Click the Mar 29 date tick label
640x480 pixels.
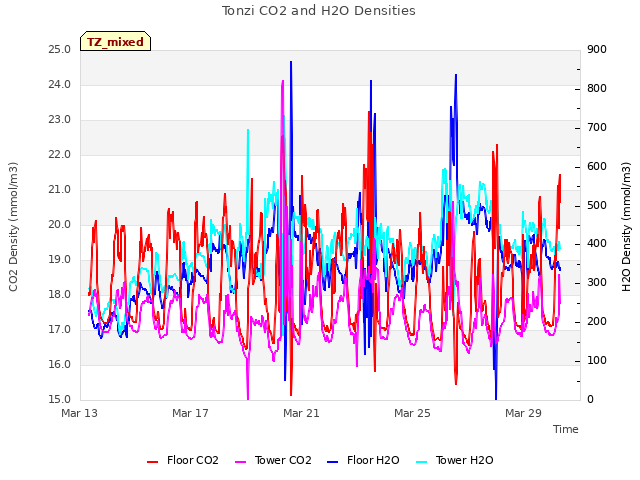tap(523, 413)
